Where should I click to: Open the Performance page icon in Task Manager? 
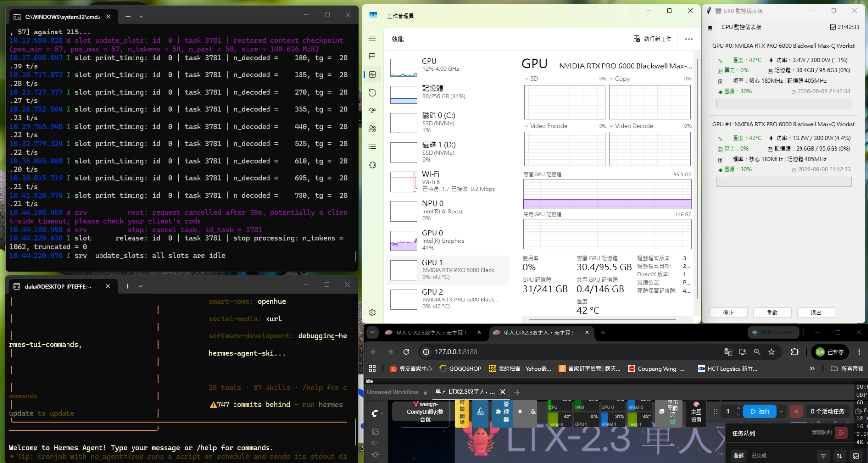(x=372, y=74)
